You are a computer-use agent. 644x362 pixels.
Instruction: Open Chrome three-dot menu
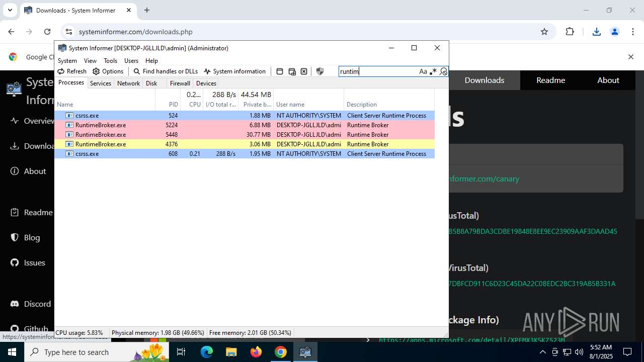(x=633, y=32)
